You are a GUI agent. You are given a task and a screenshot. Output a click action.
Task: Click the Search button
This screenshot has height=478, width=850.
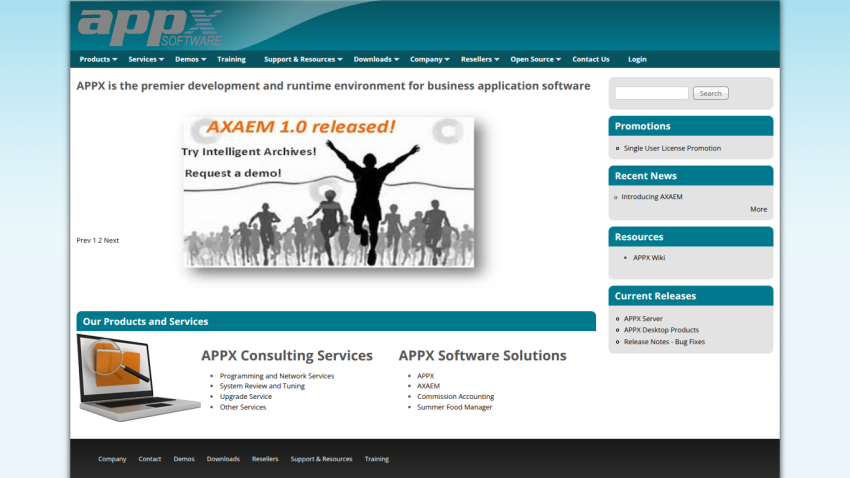[x=710, y=93]
